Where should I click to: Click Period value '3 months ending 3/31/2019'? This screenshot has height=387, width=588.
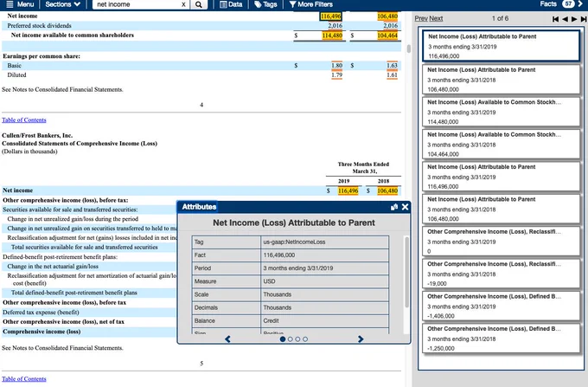298,268
